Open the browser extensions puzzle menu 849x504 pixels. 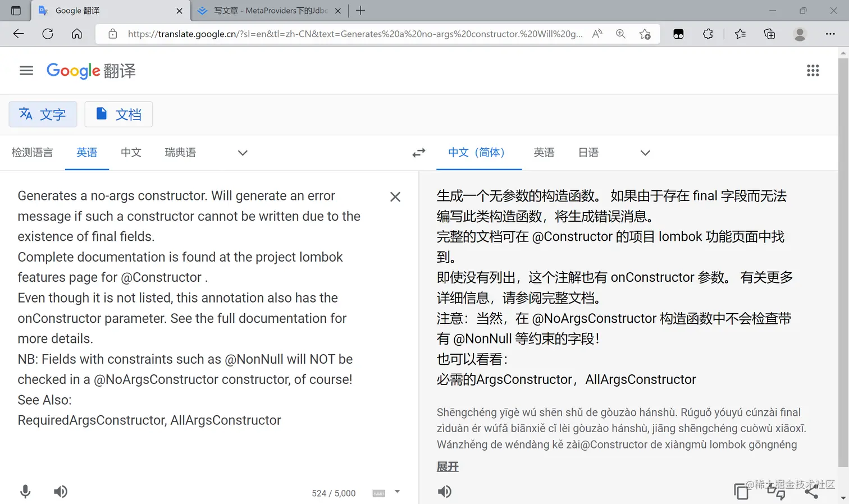pyautogui.click(x=708, y=34)
